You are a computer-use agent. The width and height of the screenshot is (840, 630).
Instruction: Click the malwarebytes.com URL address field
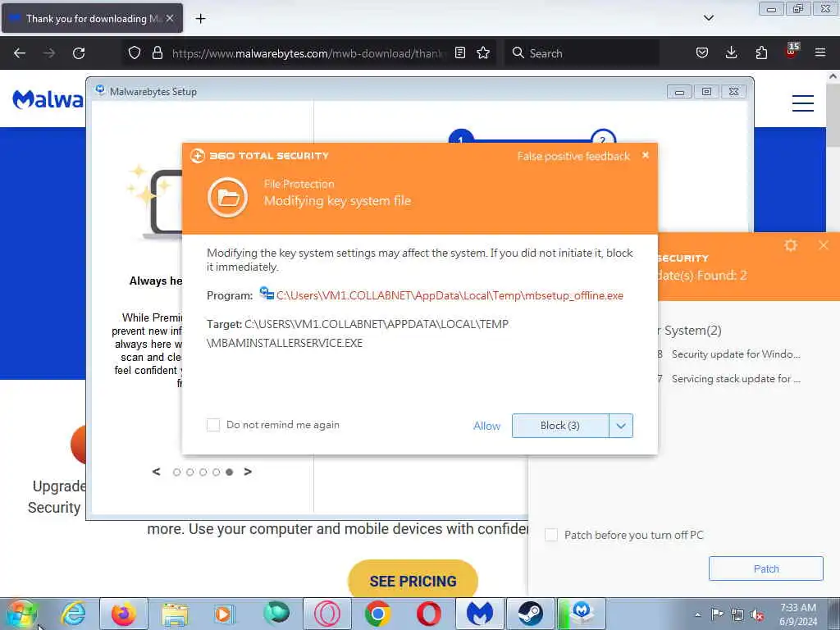coord(309,53)
